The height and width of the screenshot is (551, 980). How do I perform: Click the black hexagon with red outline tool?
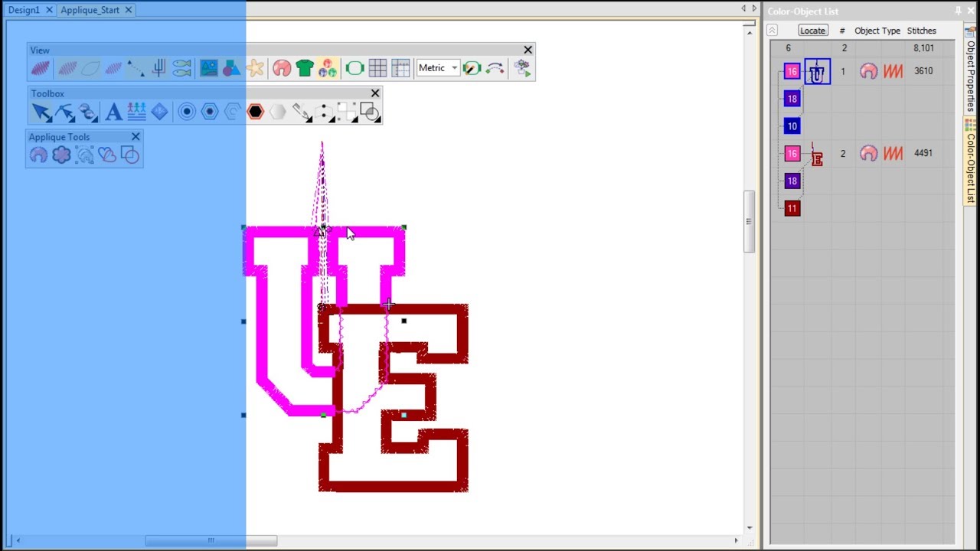256,112
